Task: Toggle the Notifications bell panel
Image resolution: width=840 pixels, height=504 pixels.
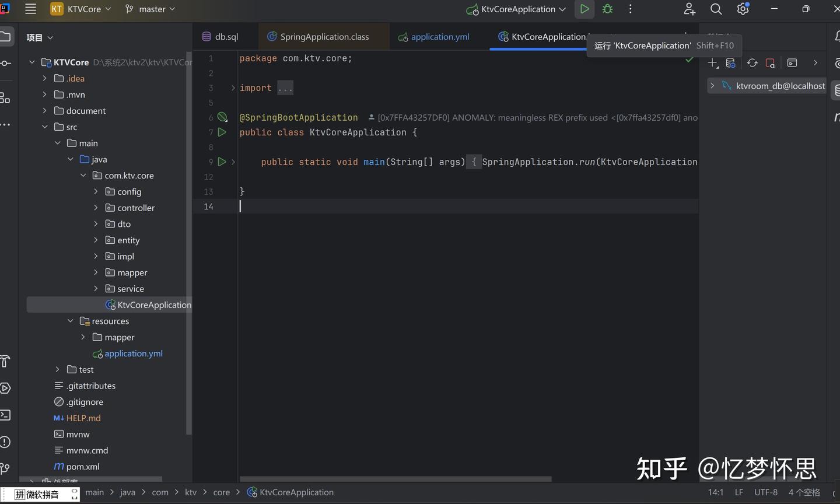Action: coord(836,36)
